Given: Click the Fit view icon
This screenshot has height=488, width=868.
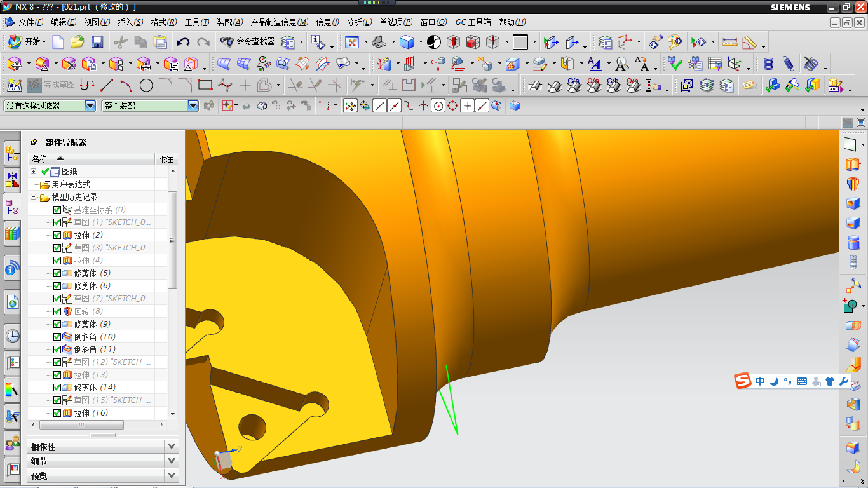Looking at the screenshot, I should [x=352, y=43].
